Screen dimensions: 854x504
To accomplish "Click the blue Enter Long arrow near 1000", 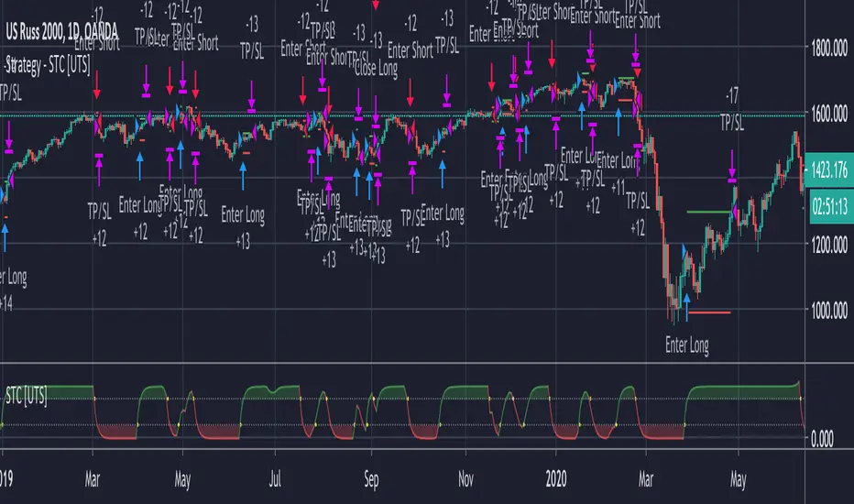I will 686,303.
